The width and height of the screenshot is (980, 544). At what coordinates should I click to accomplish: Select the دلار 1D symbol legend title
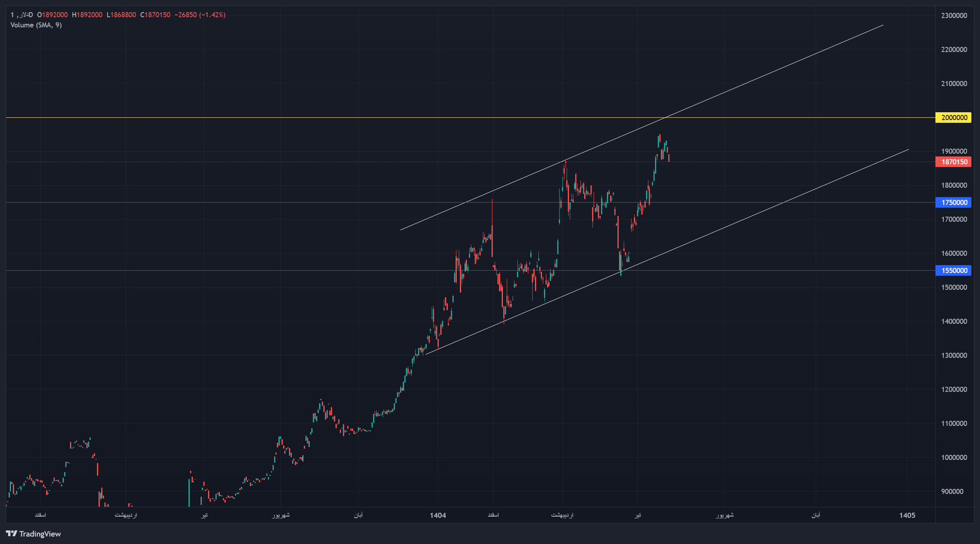pos(22,15)
